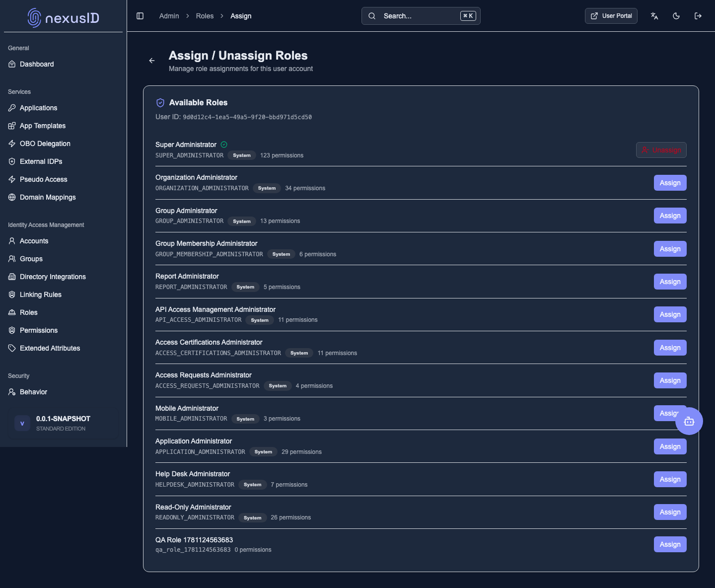Screen dimensions: 715x588
Task: Assign the Access Requests Administrator role
Action: (670, 380)
